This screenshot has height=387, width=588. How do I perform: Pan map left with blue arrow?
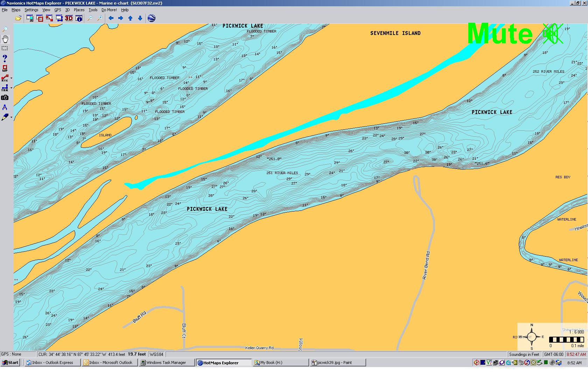[111, 18]
